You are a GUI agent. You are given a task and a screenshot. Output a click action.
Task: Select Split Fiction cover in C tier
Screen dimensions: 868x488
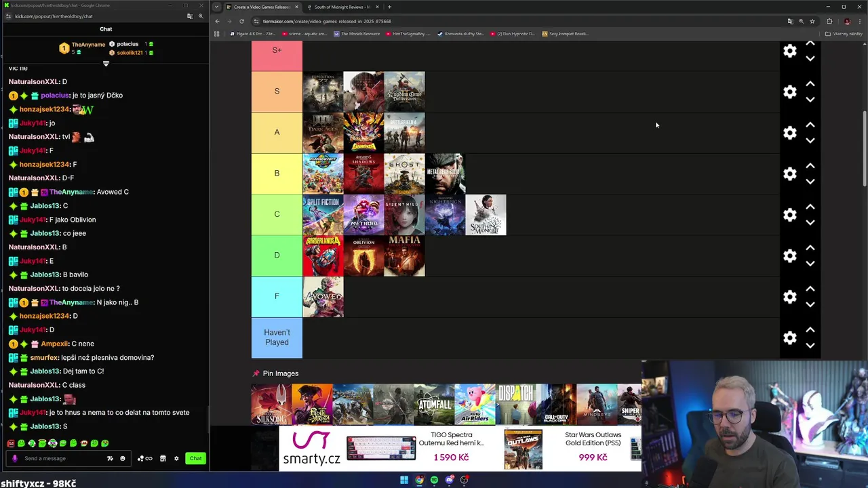coord(323,215)
